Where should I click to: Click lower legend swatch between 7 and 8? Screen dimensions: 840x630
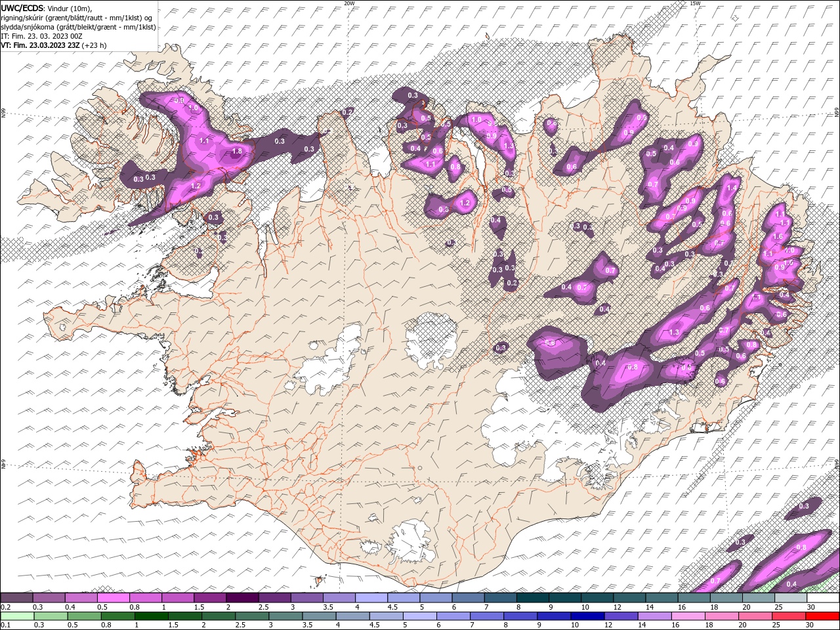[487, 616]
